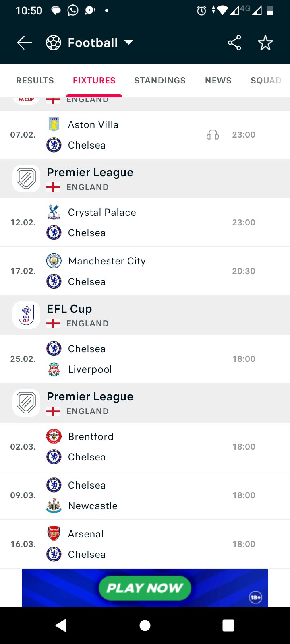This screenshot has height=644, width=290.
Task: Tap the Arsenal club crest
Action: coord(54,534)
